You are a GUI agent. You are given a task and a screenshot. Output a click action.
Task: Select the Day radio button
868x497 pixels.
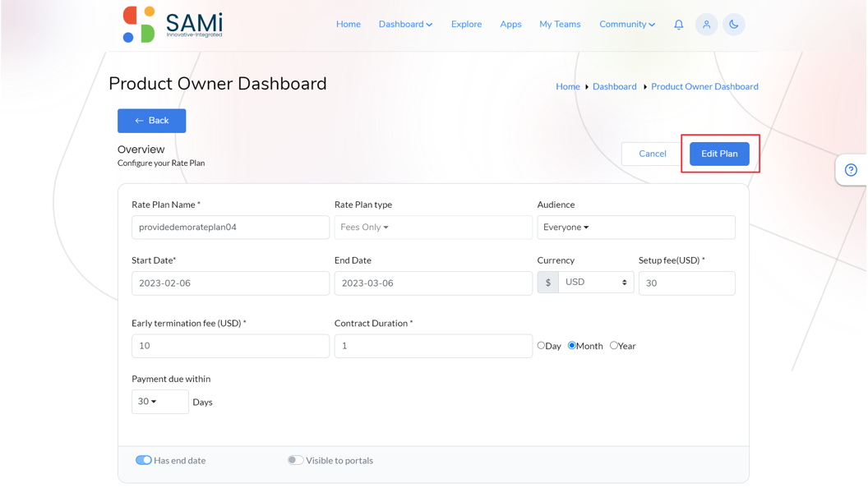coord(541,345)
